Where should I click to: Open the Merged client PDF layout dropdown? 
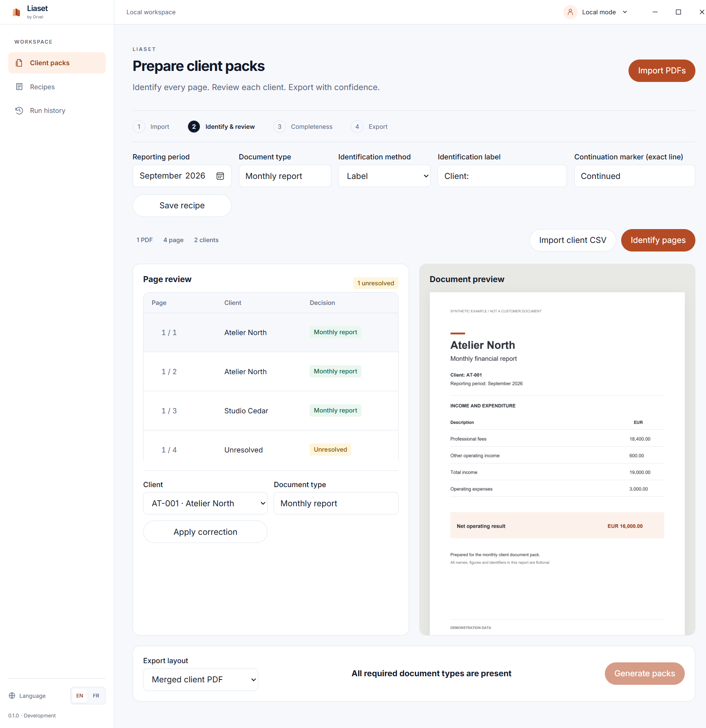pos(200,679)
